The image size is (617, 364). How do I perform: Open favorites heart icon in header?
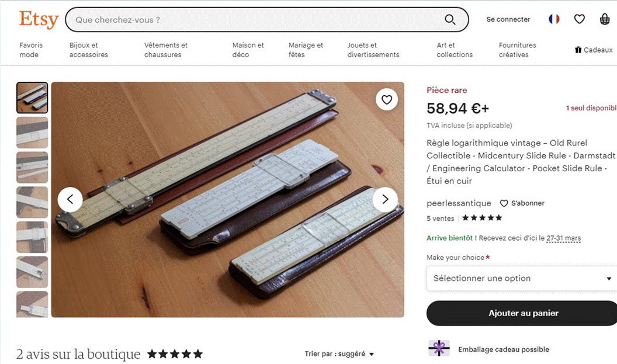point(579,19)
